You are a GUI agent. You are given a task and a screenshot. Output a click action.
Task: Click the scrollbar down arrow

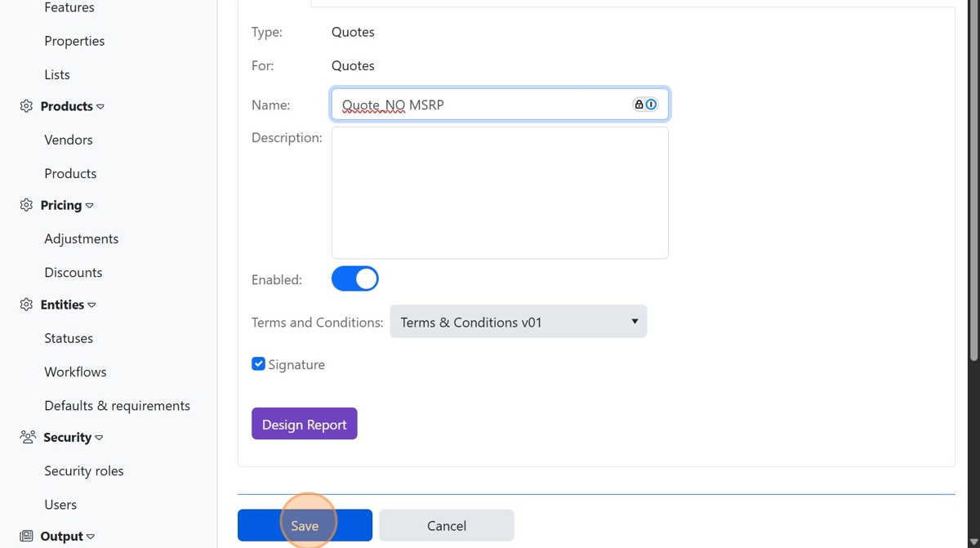click(x=973, y=542)
